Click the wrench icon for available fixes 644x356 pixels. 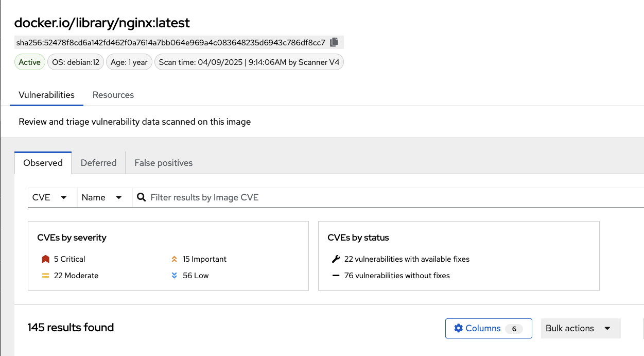pos(336,259)
